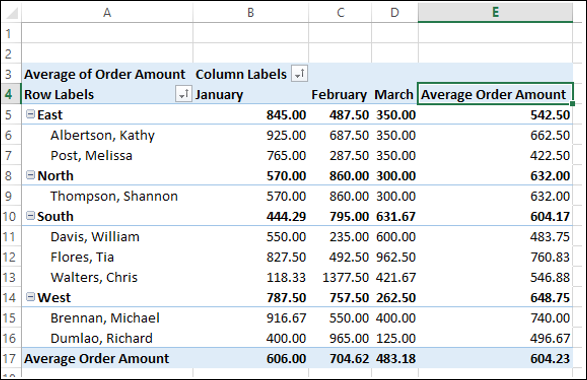The image size is (587, 380).
Task: Collapse the West group
Action: pos(30,297)
